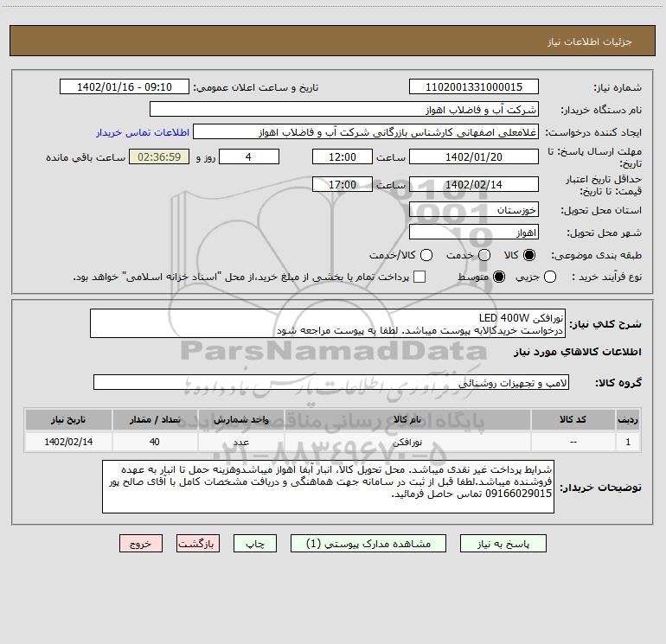Open مشاهده مدارک پیوستی (1) button
666x644 pixels.
click(x=368, y=544)
